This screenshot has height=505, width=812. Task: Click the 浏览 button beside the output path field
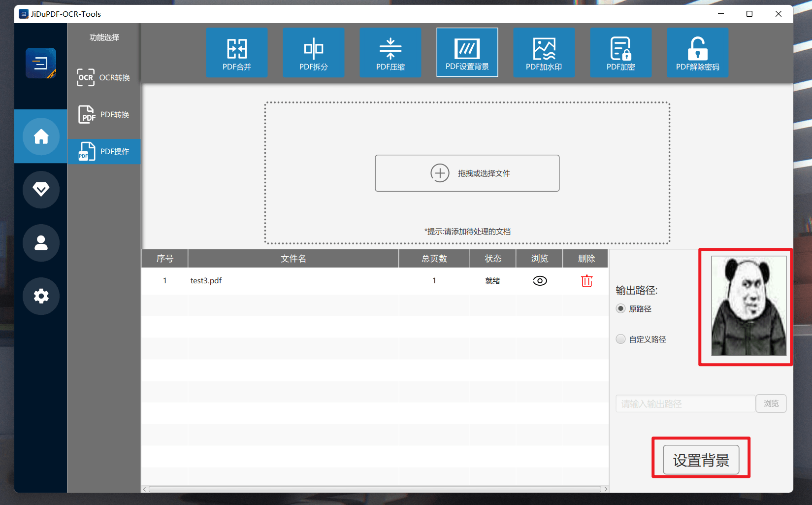tap(771, 404)
